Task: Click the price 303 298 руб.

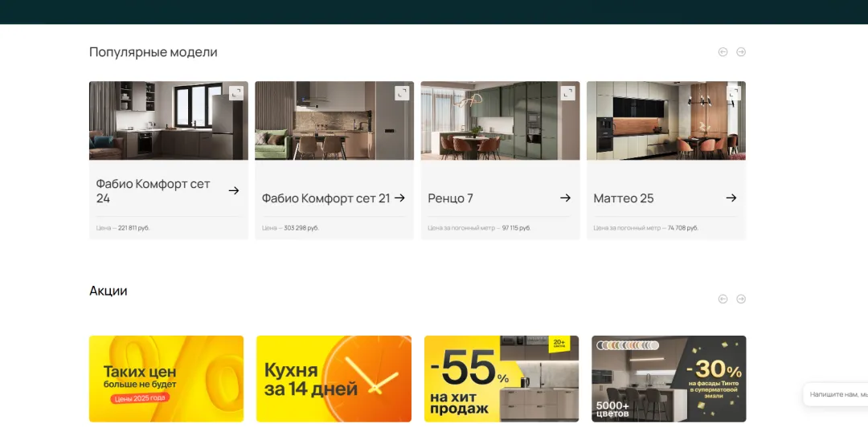Action: [x=301, y=228]
